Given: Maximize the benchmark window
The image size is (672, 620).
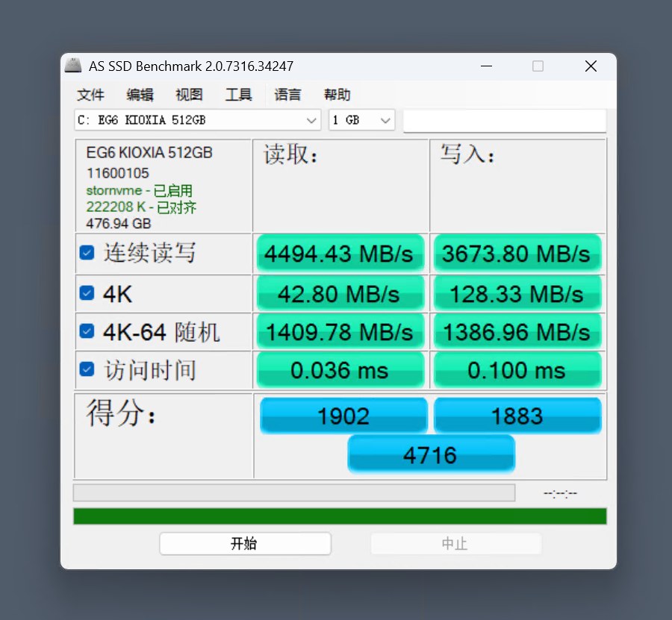Looking at the screenshot, I should tap(538, 66).
